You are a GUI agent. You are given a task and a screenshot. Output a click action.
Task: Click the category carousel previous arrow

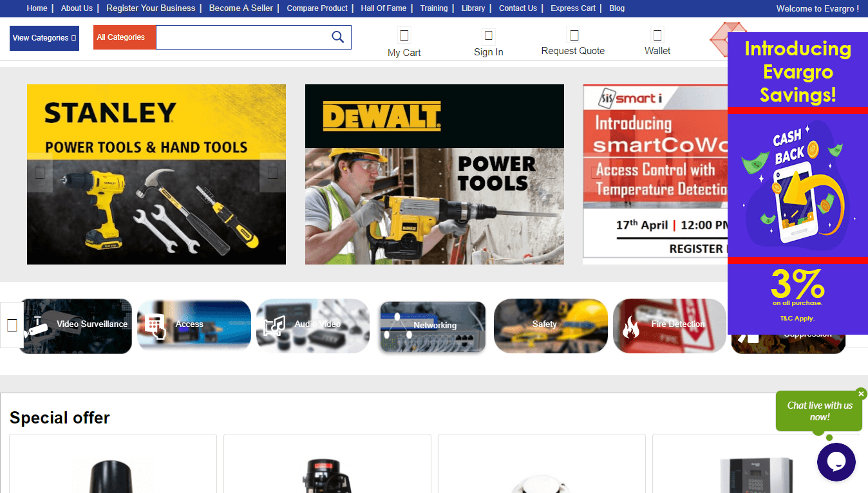tap(12, 325)
